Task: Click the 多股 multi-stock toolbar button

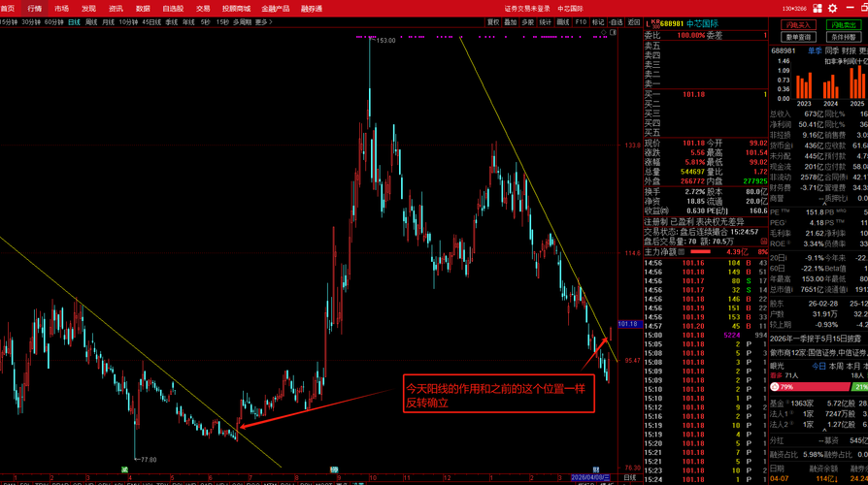Action: (x=528, y=22)
